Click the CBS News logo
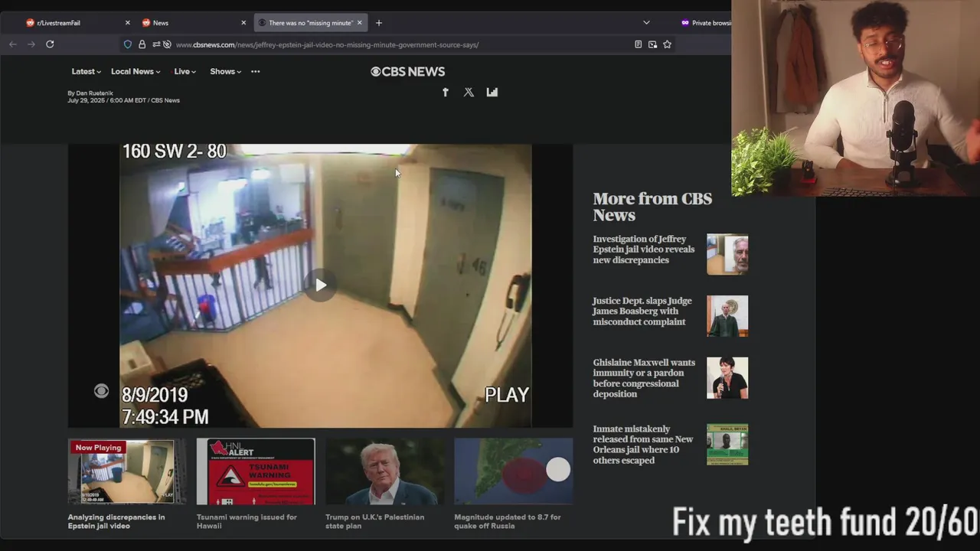The height and width of the screenshot is (551, 980). pyautogui.click(x=407, y=71)
